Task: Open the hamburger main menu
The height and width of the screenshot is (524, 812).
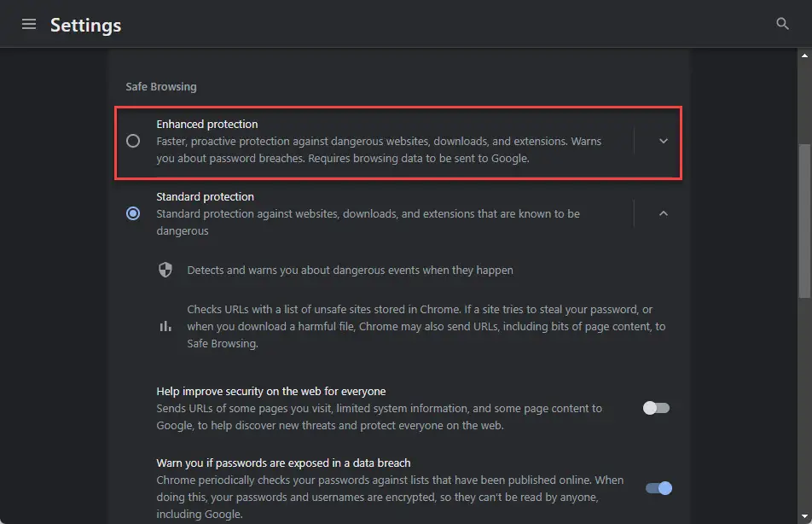Action: click(28, 24)
